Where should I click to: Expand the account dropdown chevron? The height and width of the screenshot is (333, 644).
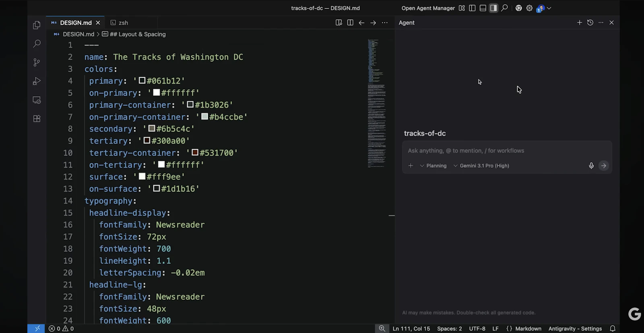coord(549,8)
